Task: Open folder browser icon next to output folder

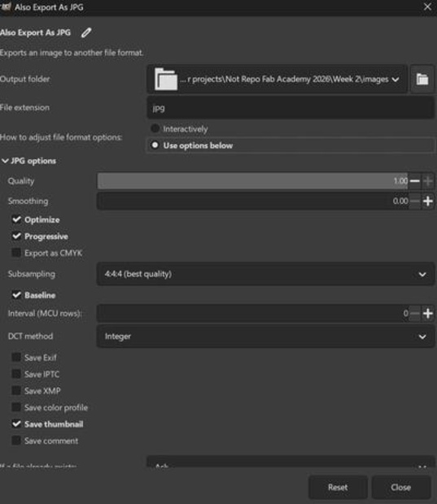Action: point(422,79)
